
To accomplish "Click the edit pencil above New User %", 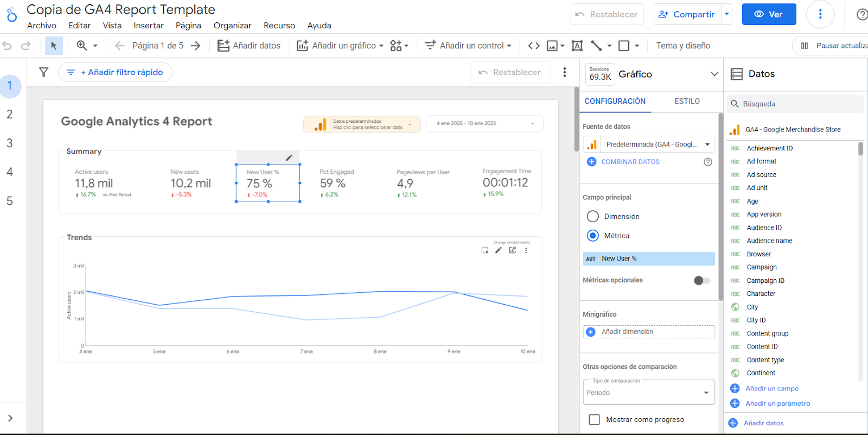I will click(289, 157).
